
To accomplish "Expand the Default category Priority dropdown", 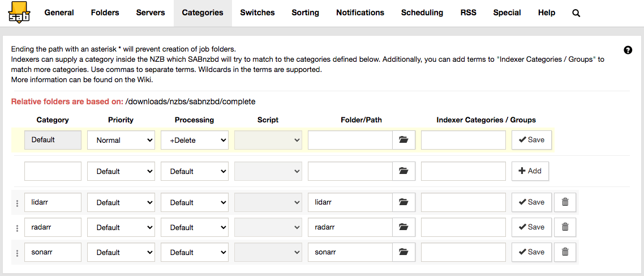I will point(121,140).
